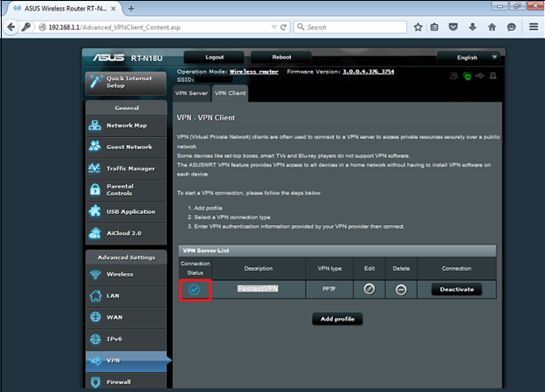
Task: Open Firewall settings in sidebar
Action: click(x=126, y=382)
